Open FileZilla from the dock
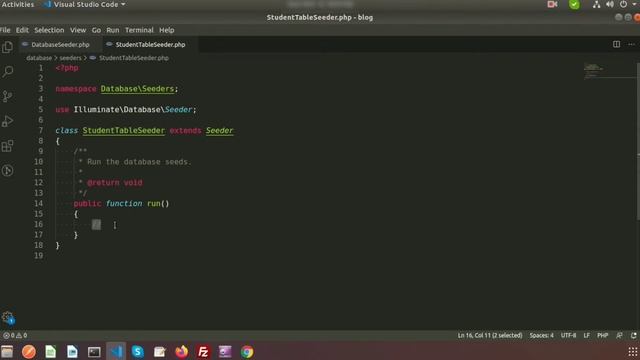 click(x=203, y=351)
